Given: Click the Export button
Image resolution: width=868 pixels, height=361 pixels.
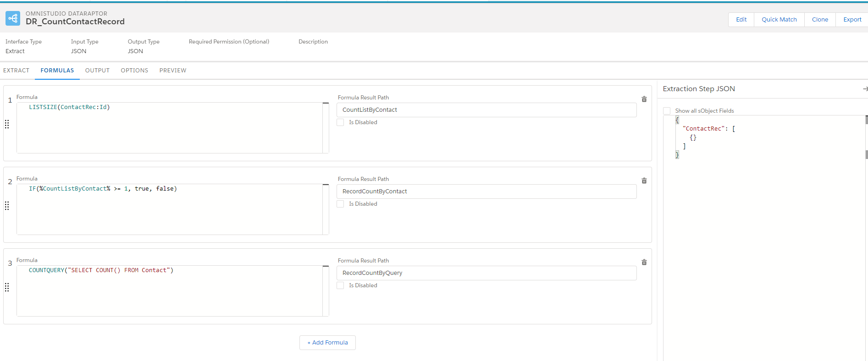Looking at the screenshot, I should click(x=852, y=20).
